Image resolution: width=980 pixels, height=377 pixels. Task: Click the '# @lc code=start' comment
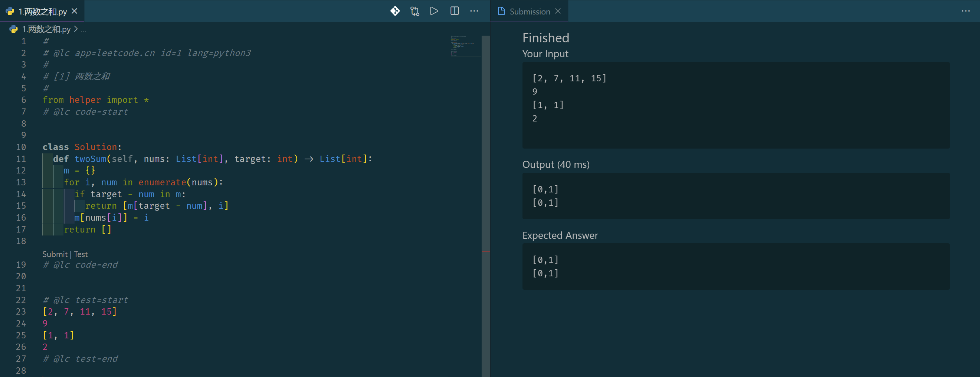pyautogui.click(x=85, y=112)
